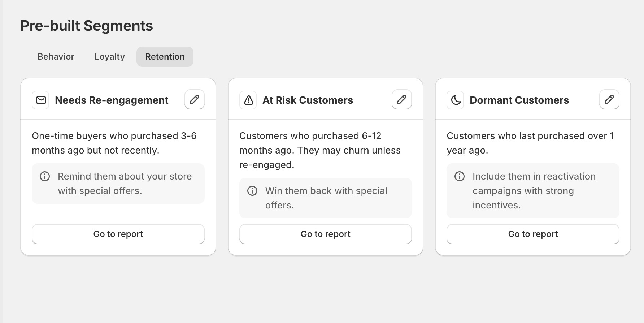Switch to the Behavior tab

pyautogui.click(x=56, y=57)
